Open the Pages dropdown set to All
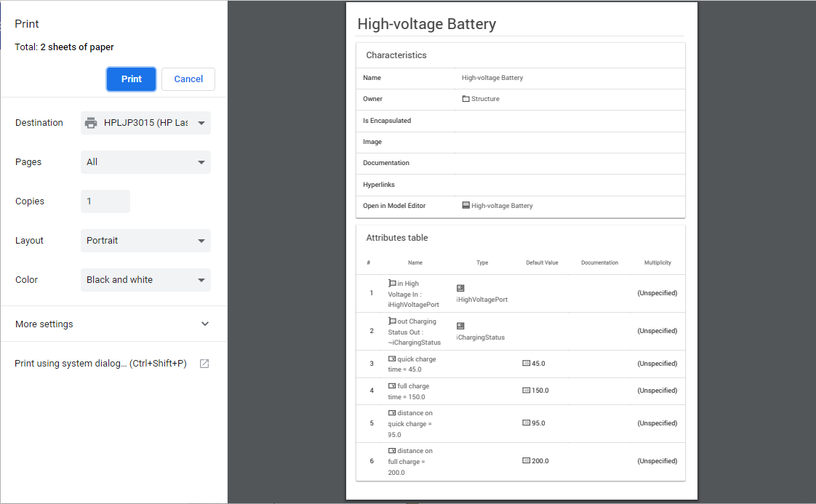This screenshot has height=504, width=816. [x=145, y=162]
